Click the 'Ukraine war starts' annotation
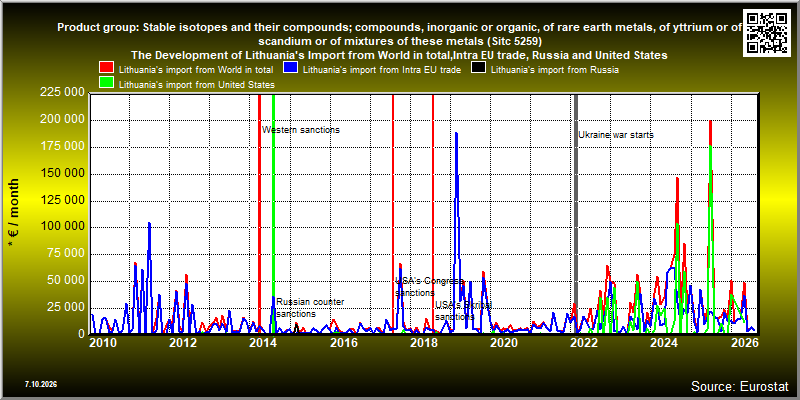 [616, 135]
